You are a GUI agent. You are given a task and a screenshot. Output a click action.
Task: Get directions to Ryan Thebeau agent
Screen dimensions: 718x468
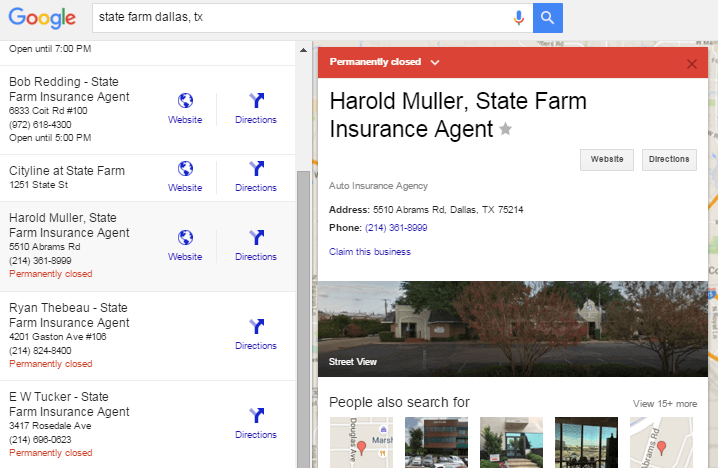pyautogui.click(x=256, y=335)
